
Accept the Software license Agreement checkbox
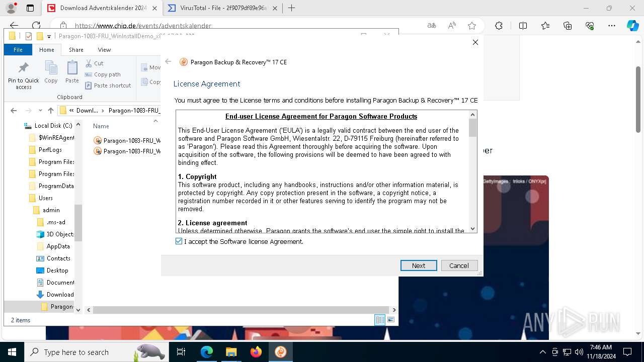(179, 241)
